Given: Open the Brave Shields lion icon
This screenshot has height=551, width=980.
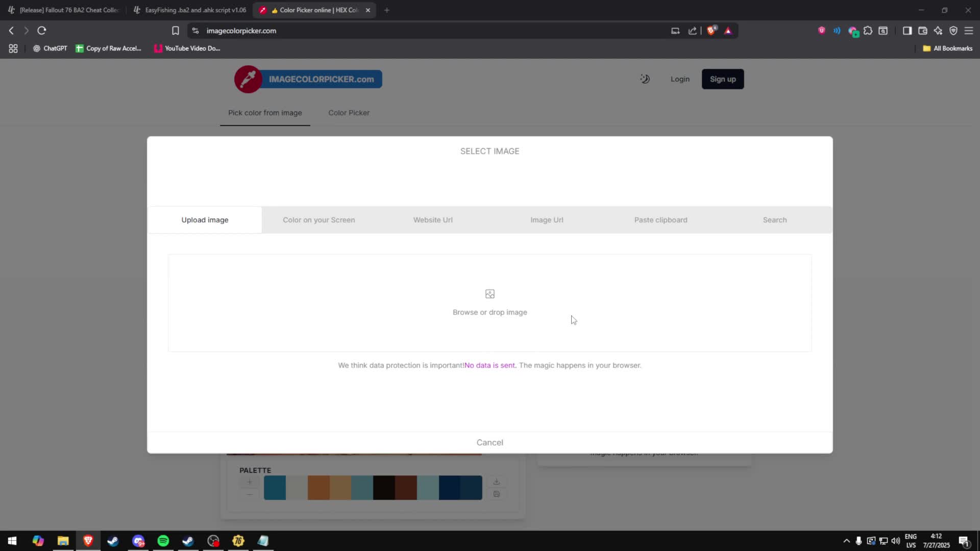Looking at the screenshot, I should coord(711,31).
